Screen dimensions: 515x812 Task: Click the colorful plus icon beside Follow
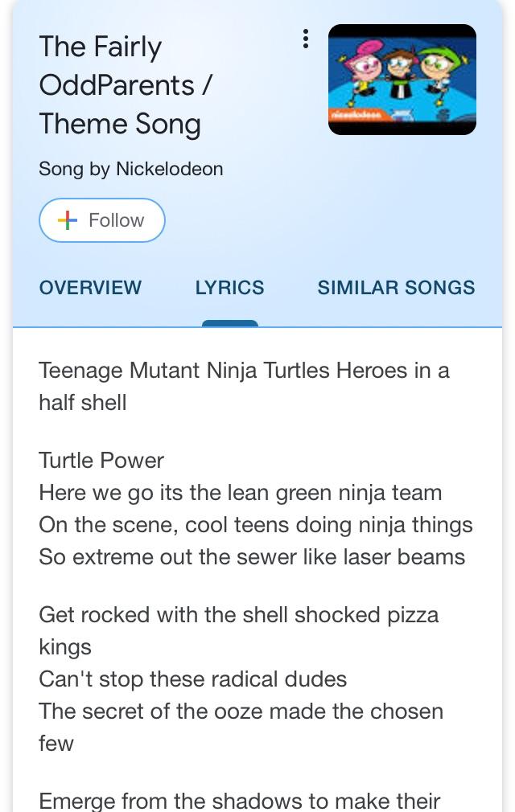click(x=68, y=220)
